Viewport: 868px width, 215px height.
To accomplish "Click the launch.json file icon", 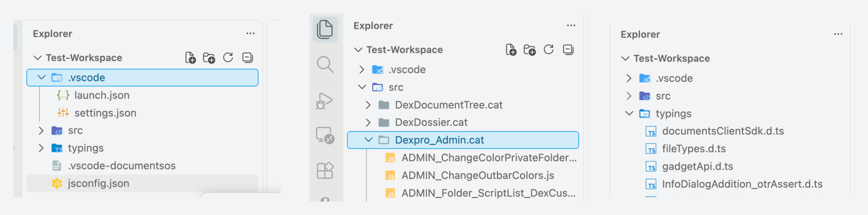I will tap(63, 95).
